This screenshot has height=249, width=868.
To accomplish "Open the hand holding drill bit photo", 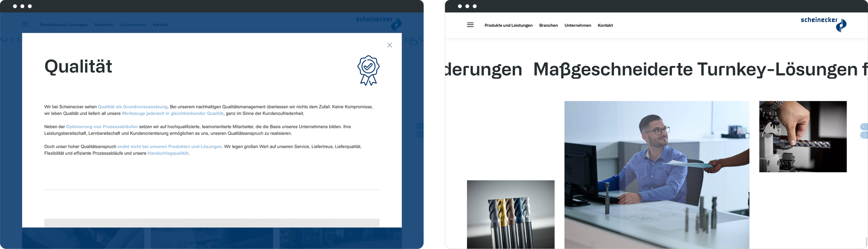I will [x=803, y=136].
